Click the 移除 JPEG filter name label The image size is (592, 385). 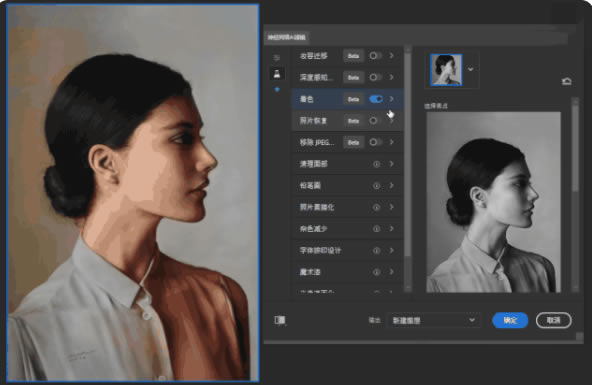[317, 142]
